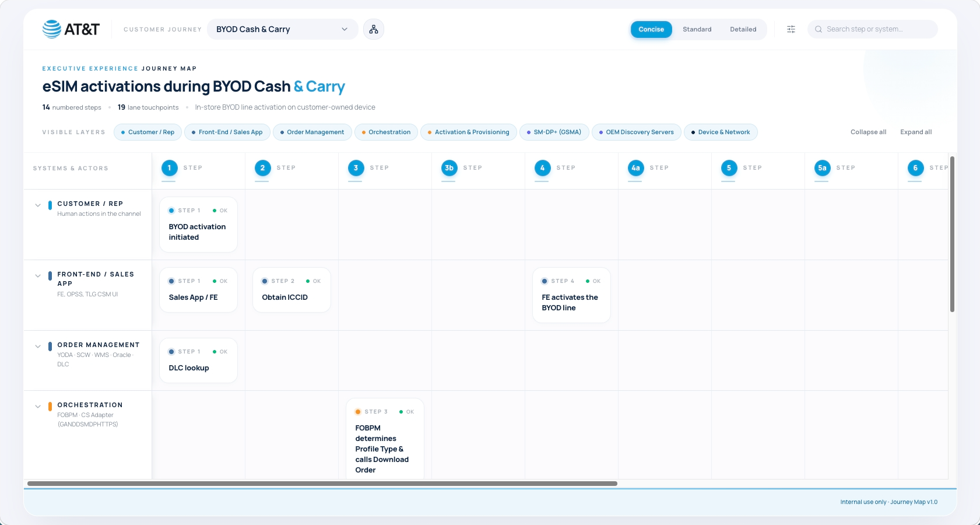Click the Order Management lane color marker
980x525 pixels.
point(50,346)
